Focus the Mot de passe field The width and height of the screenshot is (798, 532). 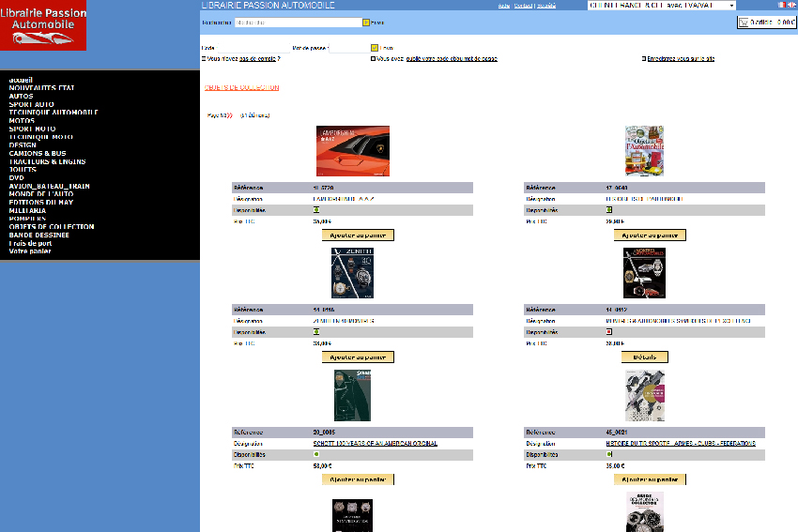click(x=348, y=47)
